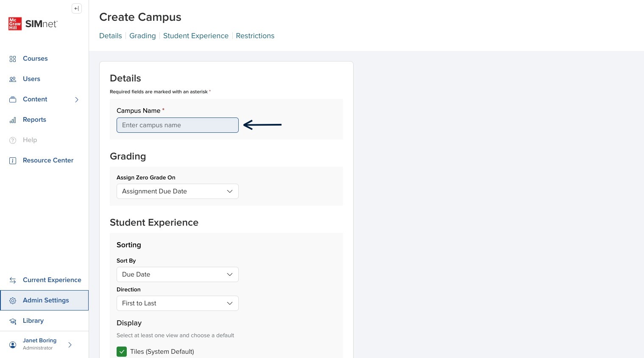Screen dimensions: 644x358
Task: Collapse the sidebar with the arrow icon
Action: pos(77,8)
